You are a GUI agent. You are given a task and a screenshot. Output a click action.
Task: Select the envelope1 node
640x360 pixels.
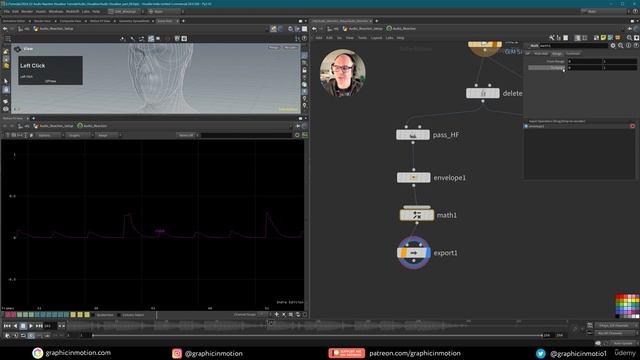click(x=413, y=178)
